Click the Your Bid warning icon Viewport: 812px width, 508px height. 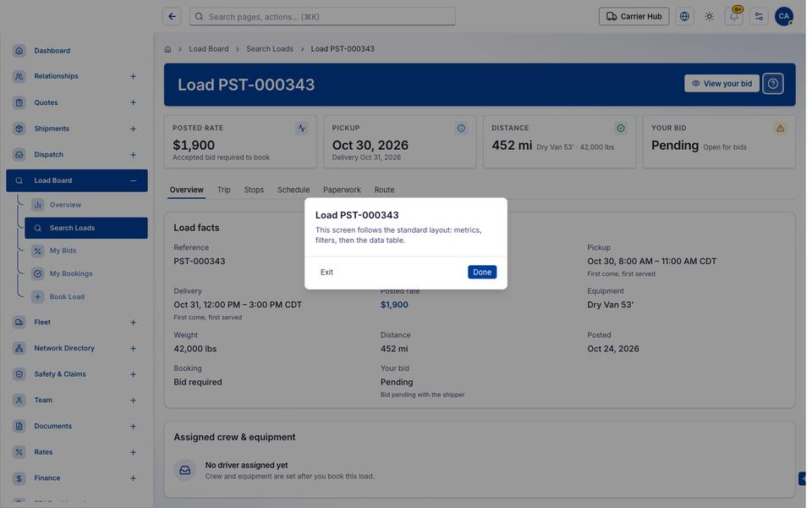click(780, 128)
